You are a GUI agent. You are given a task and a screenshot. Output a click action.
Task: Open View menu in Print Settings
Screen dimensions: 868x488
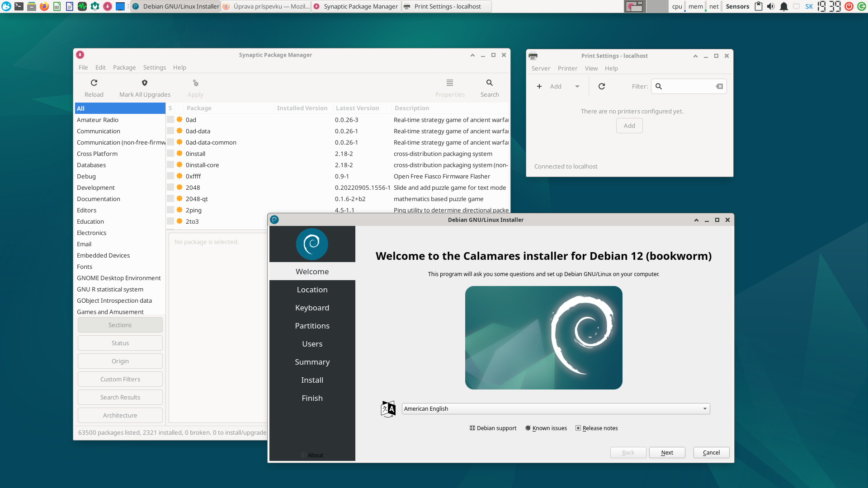pos(591,68)
